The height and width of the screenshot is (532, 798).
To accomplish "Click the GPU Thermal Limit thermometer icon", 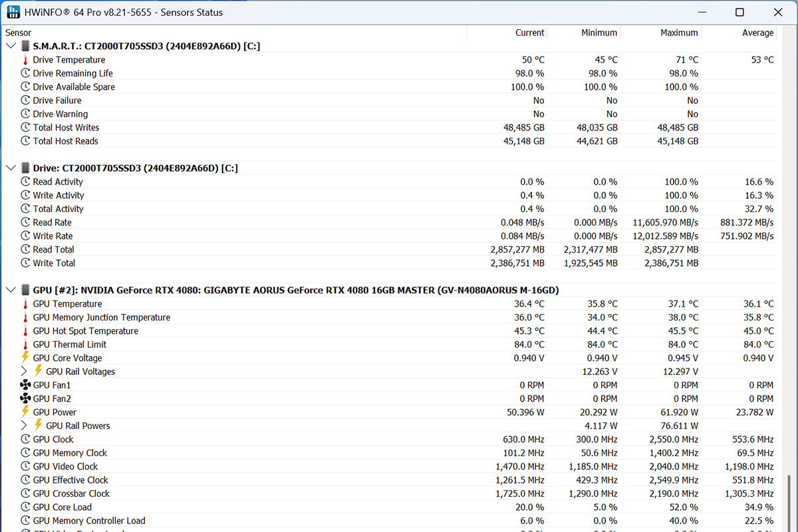I will [26, 344].
